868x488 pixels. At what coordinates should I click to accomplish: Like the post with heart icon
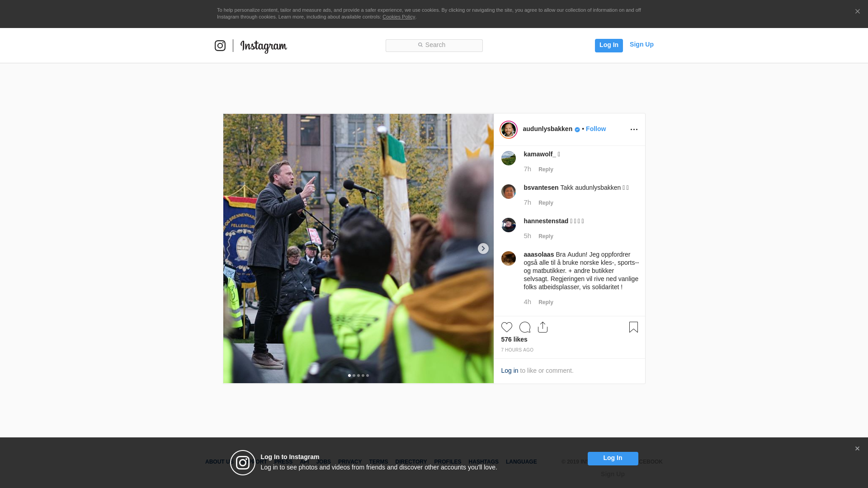point(506,327)
